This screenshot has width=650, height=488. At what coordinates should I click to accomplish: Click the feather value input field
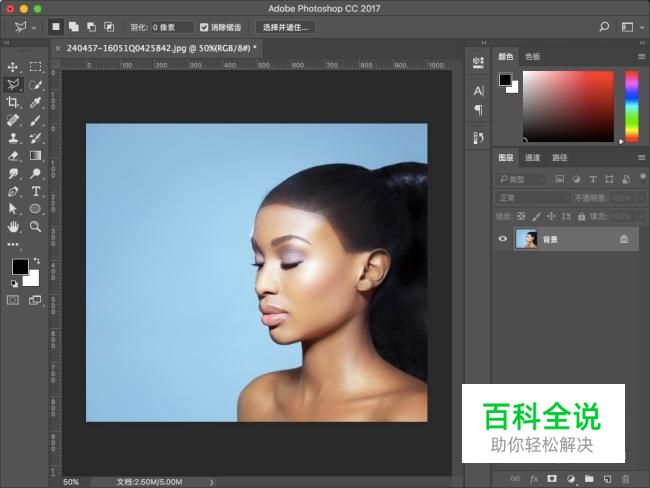(172, 27)
